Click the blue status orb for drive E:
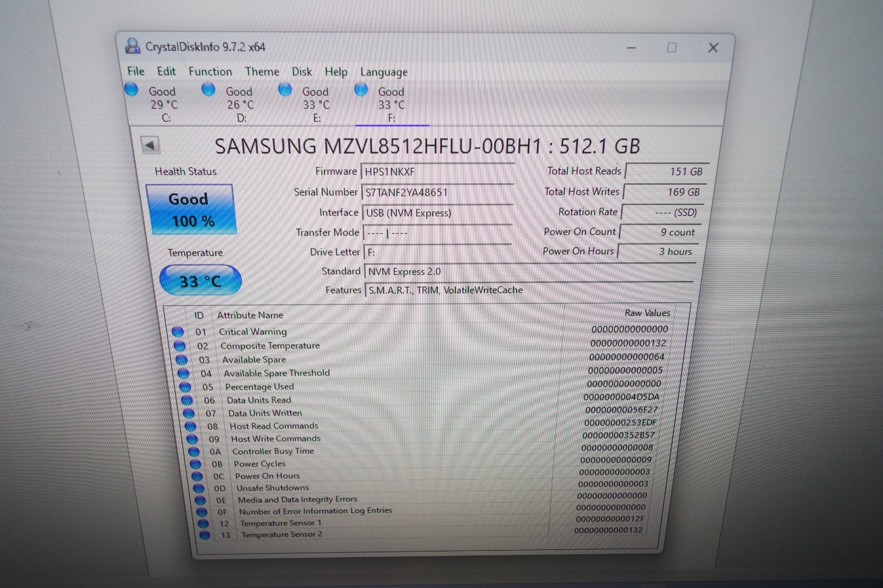Viewport: 883px width, 588px height. (285, 89)
